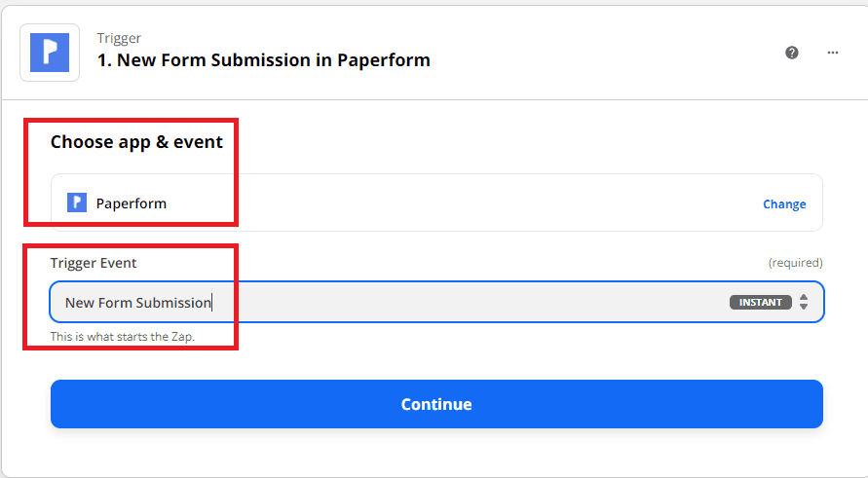Click the Paperform logo in trigger header
Viewport: 868px width, 478px height.
tap(49, 52)
